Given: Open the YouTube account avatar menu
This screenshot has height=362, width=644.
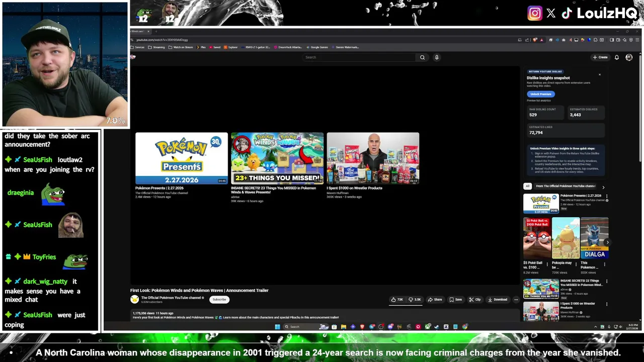Looking at the screenshot, I should [629, 57].
